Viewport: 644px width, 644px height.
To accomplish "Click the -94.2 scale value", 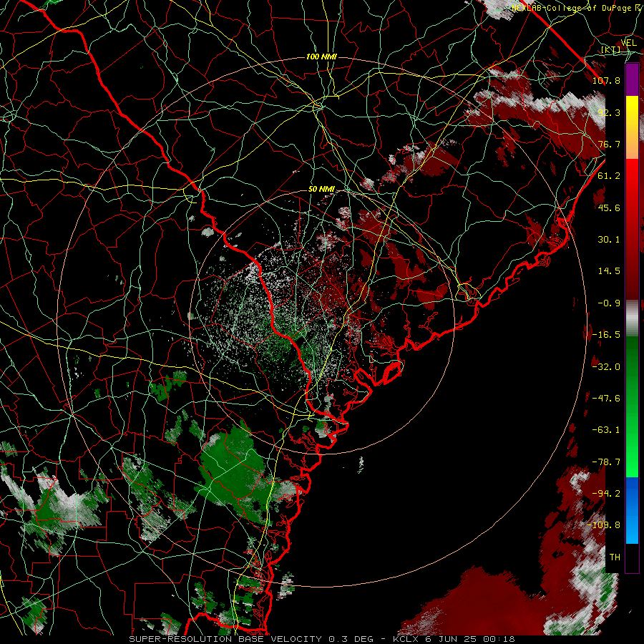I will (x=606, y=494).
